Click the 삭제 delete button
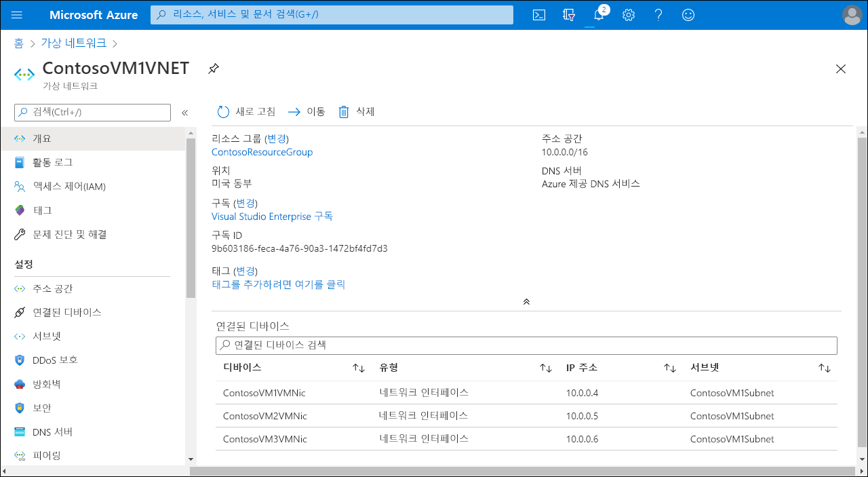 click(x=357, y=112)
